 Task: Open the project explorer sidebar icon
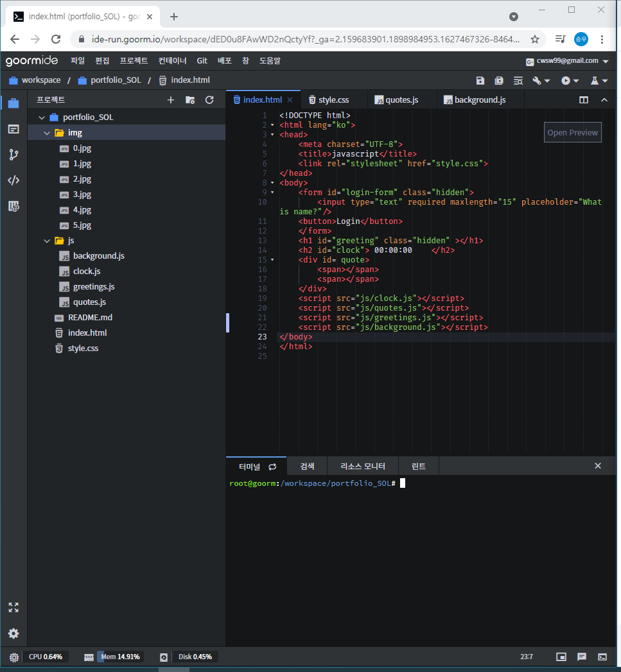pyautogui.click(x=13, y=103)
